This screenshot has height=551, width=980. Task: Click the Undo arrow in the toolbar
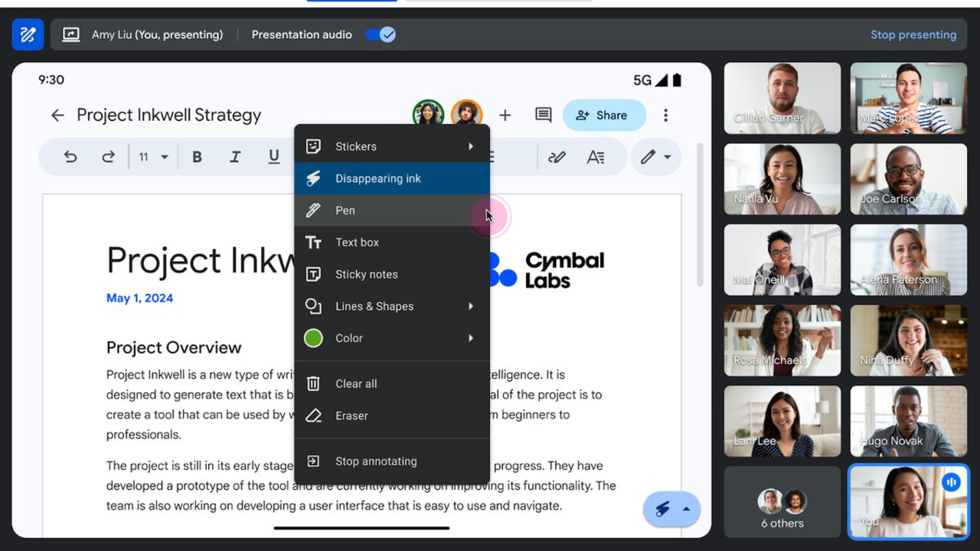(x=70, y=156)
